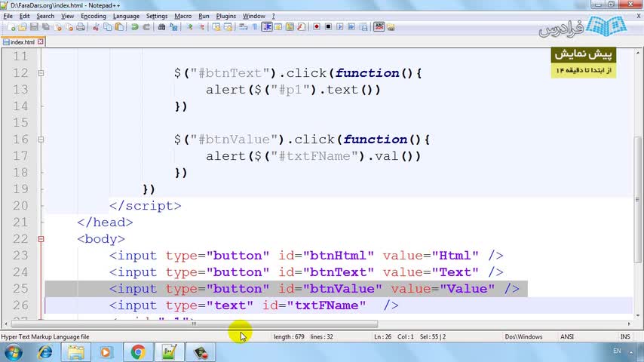Image resolution: width=644 pixels, height=362 pixels.
Task: Copy the selection using the toolbar Copy icon
Action: coord(108,27)
